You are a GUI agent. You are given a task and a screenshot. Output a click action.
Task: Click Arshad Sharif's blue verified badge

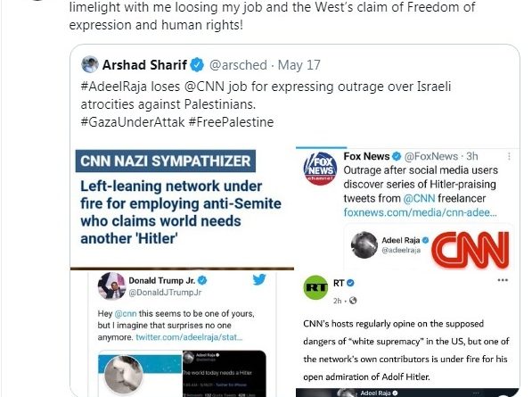(197, 65)
